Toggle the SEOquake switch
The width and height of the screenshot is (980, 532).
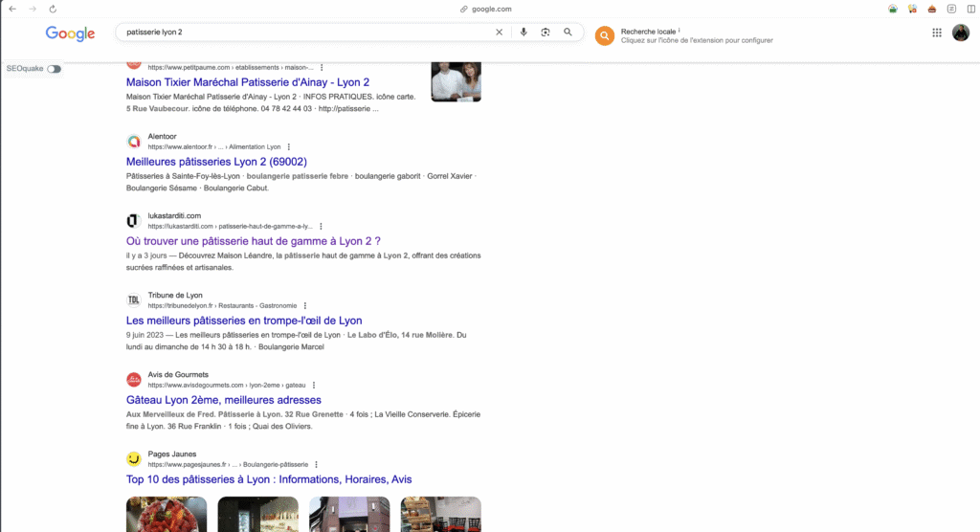54,69
